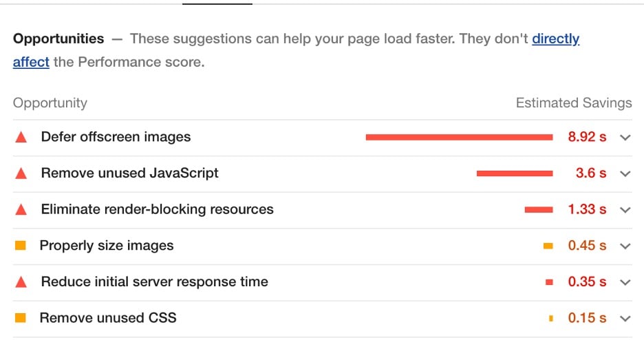Click orange square beside Remove unused CSS
Screen dimensions: 644x340
tap(21, 318)
